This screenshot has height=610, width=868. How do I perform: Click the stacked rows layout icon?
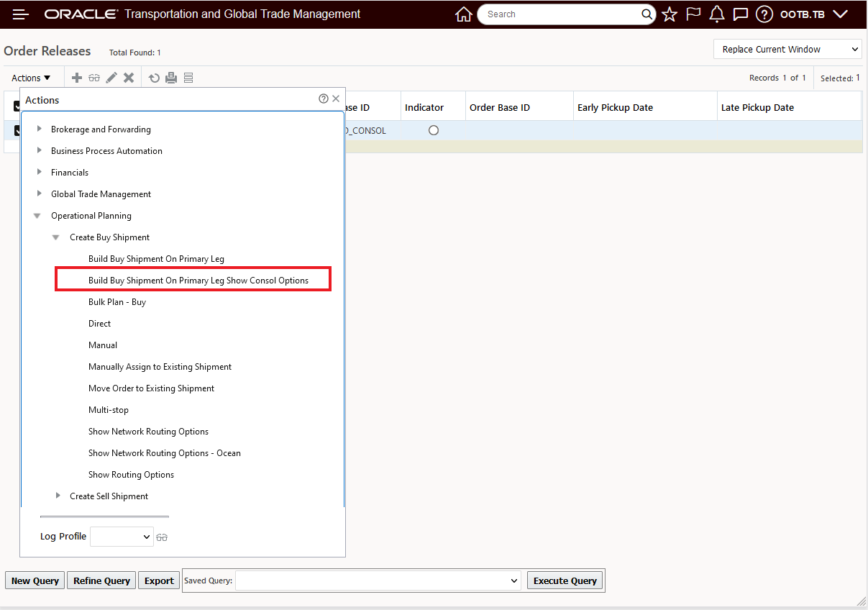(188, 78)
